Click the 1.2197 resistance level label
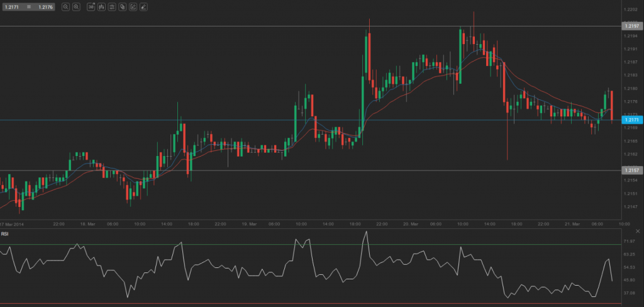The width and height of the screenshot is (644, 307). (x=631, y=26)
